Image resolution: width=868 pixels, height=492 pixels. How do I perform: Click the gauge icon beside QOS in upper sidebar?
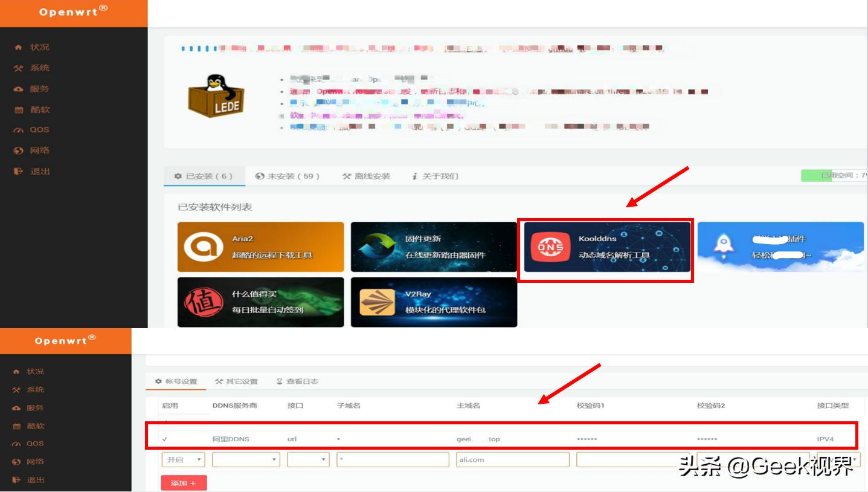point(18,130)
